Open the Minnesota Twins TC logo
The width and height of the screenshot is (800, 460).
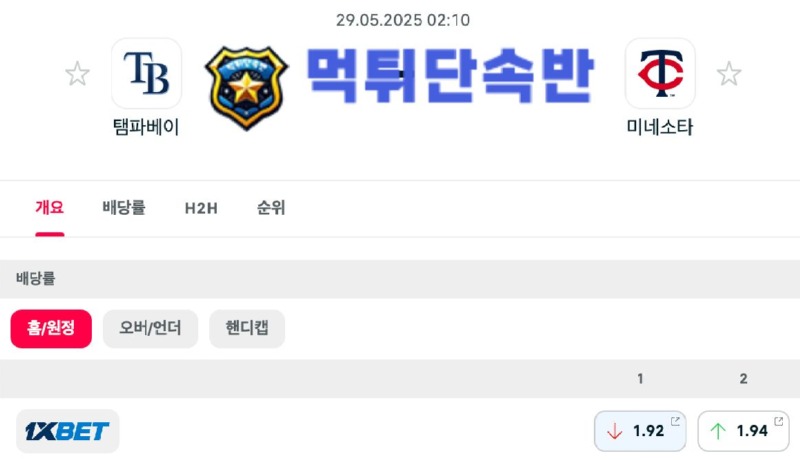click(660, 73)
